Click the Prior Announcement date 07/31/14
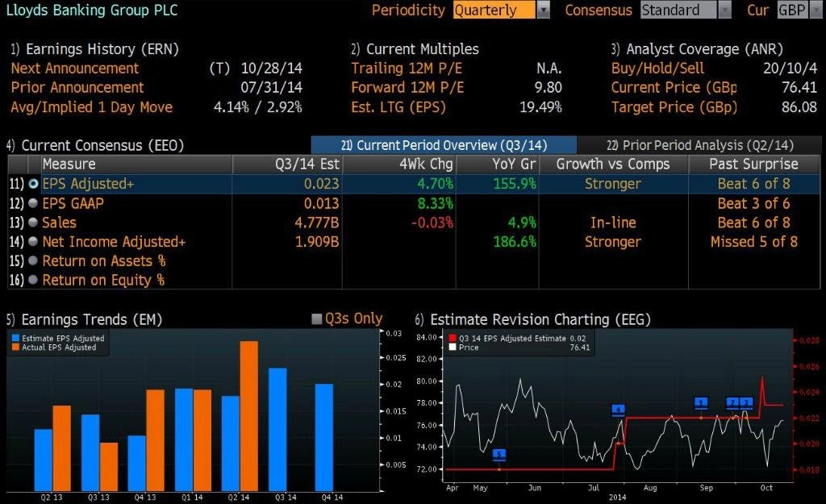The height and width of the screenshot is (504, 826). point(272,87)
